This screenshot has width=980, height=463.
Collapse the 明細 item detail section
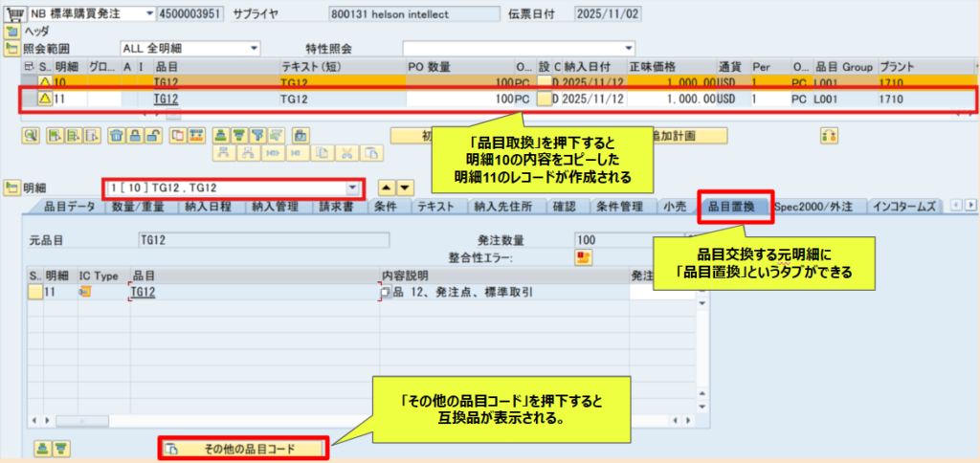coord(11,187)
